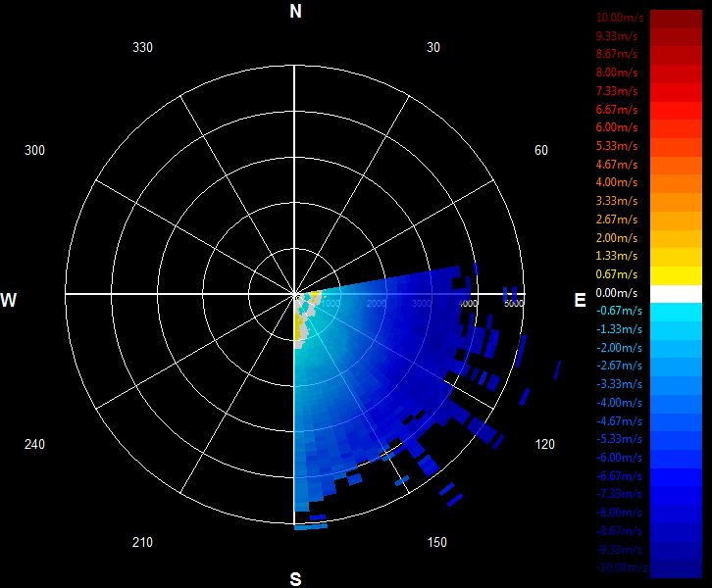Click the 300 degree azimuth label
Screen dimensions: 712x588
coord(34,150)
